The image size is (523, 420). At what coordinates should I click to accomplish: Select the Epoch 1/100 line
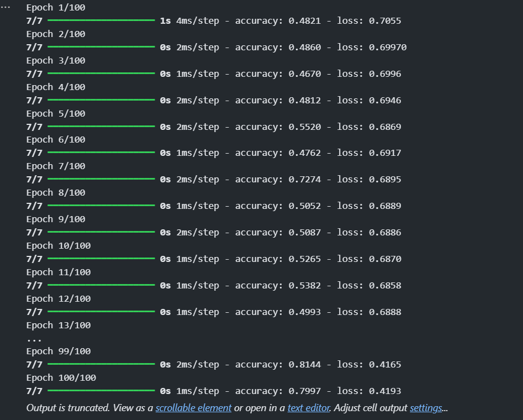56,7
